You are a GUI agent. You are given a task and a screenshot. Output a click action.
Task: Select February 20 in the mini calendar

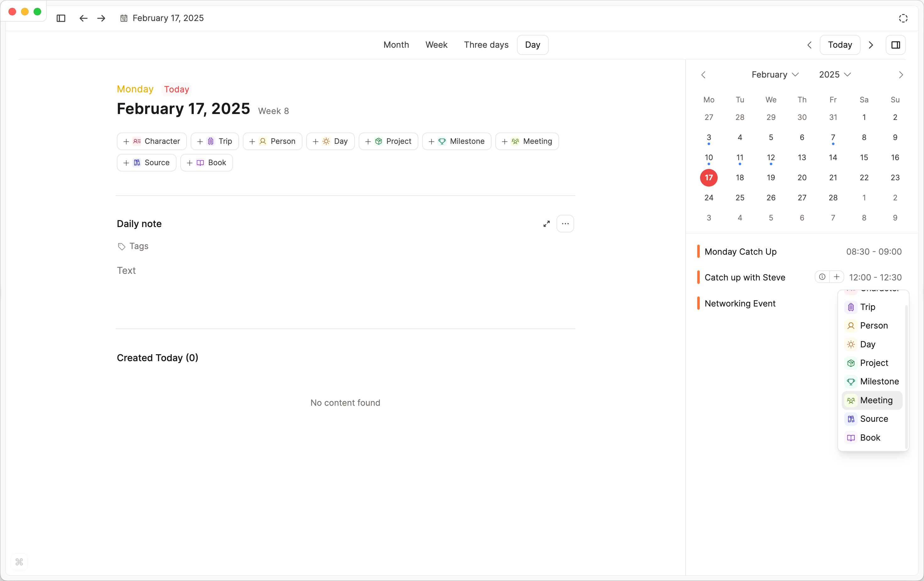pos(802,177)
